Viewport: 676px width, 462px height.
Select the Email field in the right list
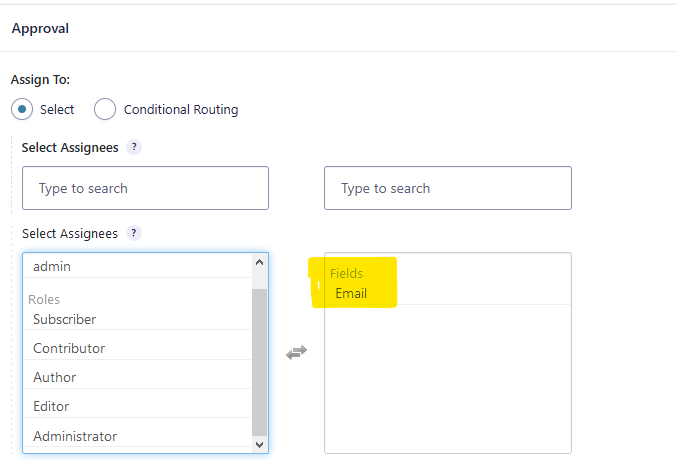(x=351, y=293)
